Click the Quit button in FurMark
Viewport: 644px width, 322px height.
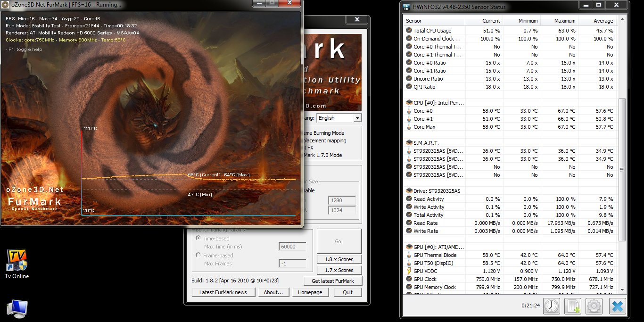click(x=347, y=292)
